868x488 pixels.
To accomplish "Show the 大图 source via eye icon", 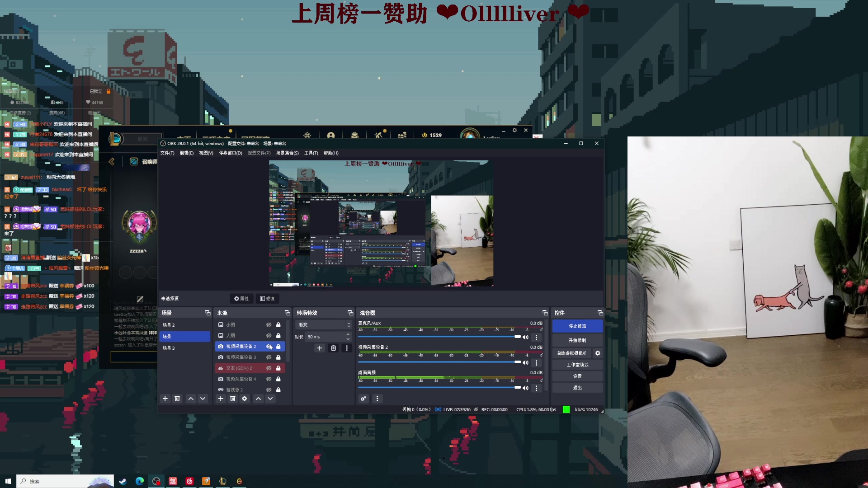I will 269,336.
